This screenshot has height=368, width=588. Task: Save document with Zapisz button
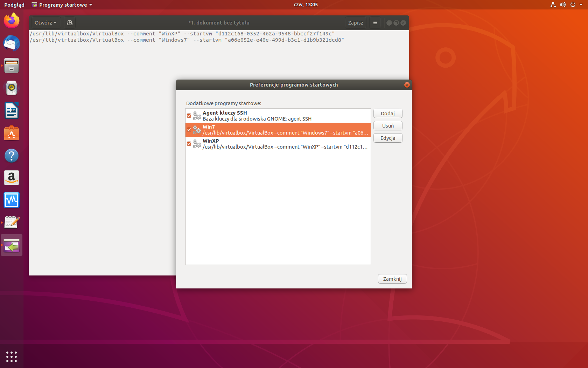pos(356,23)
